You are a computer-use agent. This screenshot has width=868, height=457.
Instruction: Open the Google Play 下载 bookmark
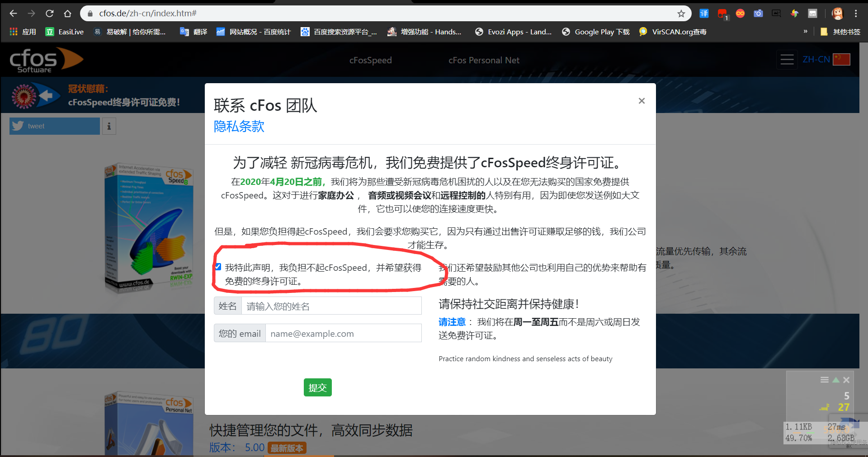[x=596, y=32]
